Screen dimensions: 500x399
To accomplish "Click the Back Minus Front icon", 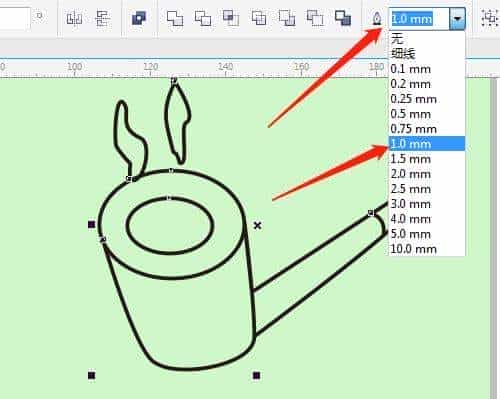I will pyautogui.click(x=315, y=18).
